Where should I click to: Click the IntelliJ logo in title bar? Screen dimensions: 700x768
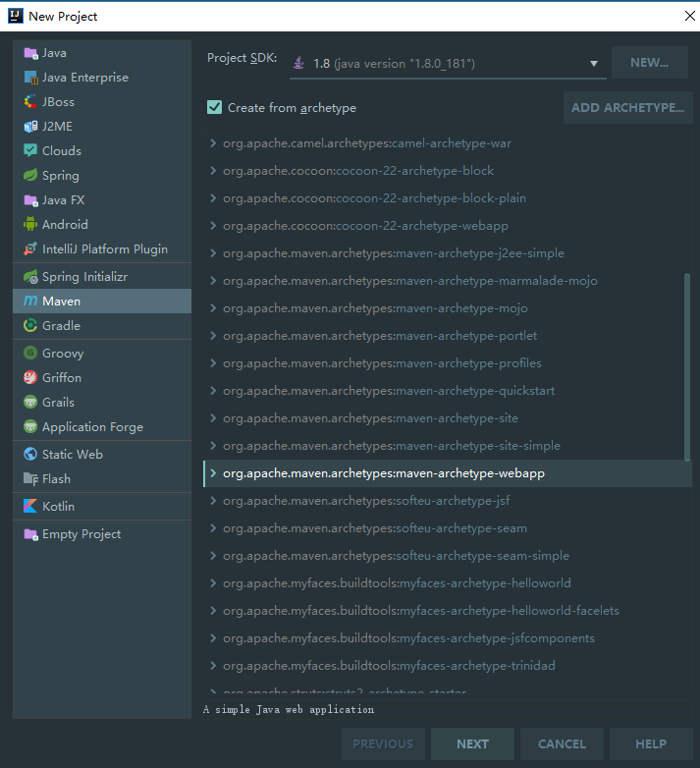point(16,16)
